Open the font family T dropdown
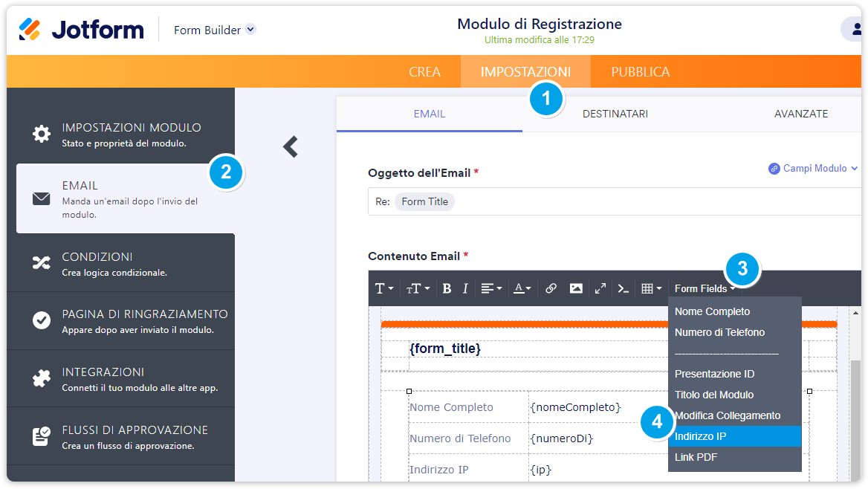The width and height of the screenshot is (868, 489). (384, 288)
